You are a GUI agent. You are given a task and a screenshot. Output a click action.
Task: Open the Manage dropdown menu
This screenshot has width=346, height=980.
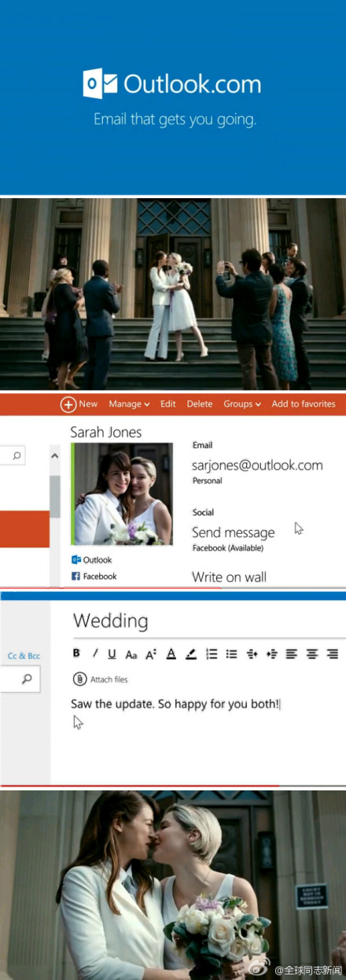point(129,403)
